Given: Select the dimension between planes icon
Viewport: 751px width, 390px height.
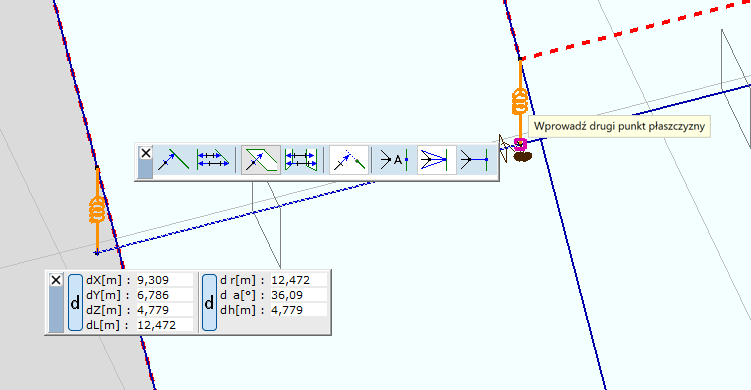Looking at the screenshot, I should click(301, 160).
